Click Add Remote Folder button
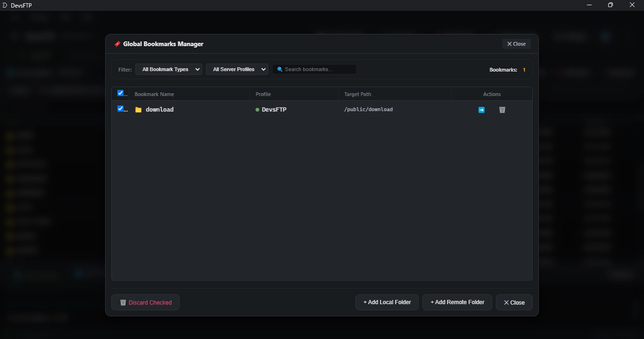Screen dimensions: 644x339 457,302
